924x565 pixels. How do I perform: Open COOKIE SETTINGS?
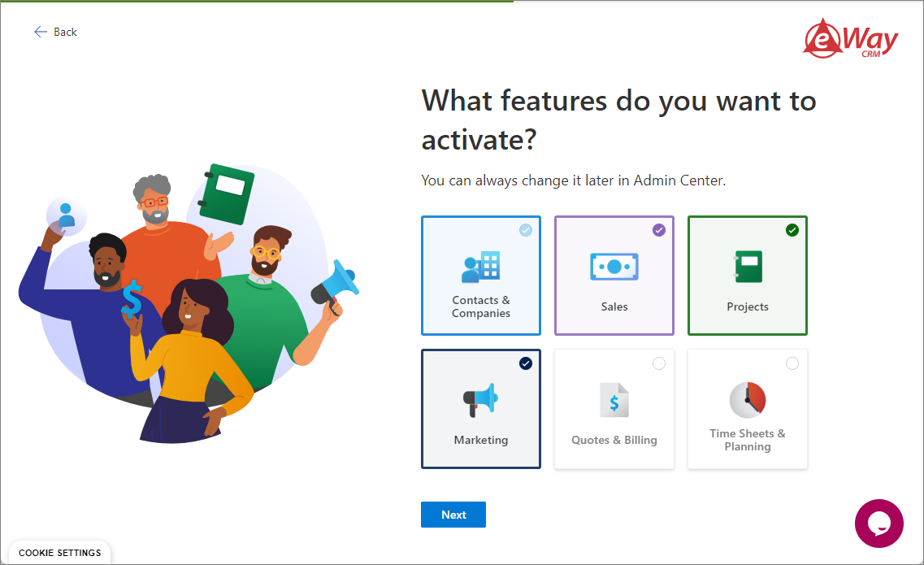pos(59,553)
